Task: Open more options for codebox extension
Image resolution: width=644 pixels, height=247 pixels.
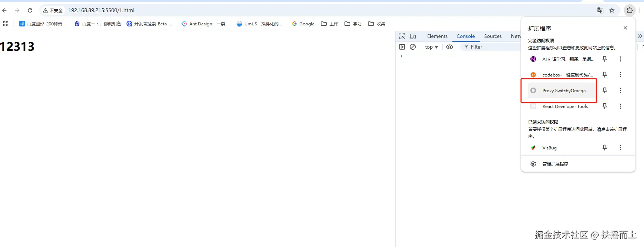Action: (620, 75)
